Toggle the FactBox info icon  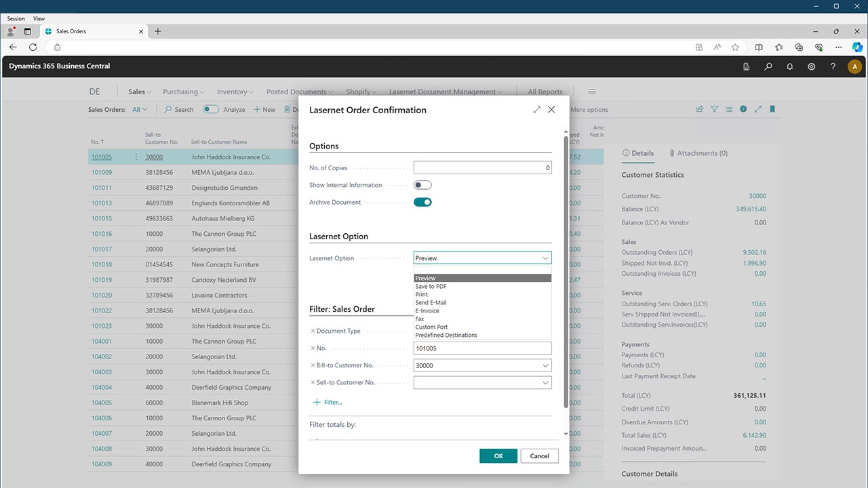coord(743,109)
